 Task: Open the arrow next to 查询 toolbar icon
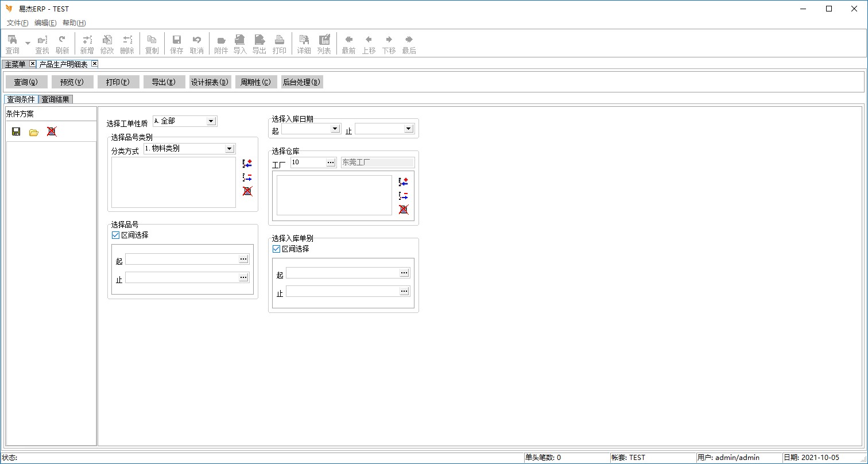28,43
